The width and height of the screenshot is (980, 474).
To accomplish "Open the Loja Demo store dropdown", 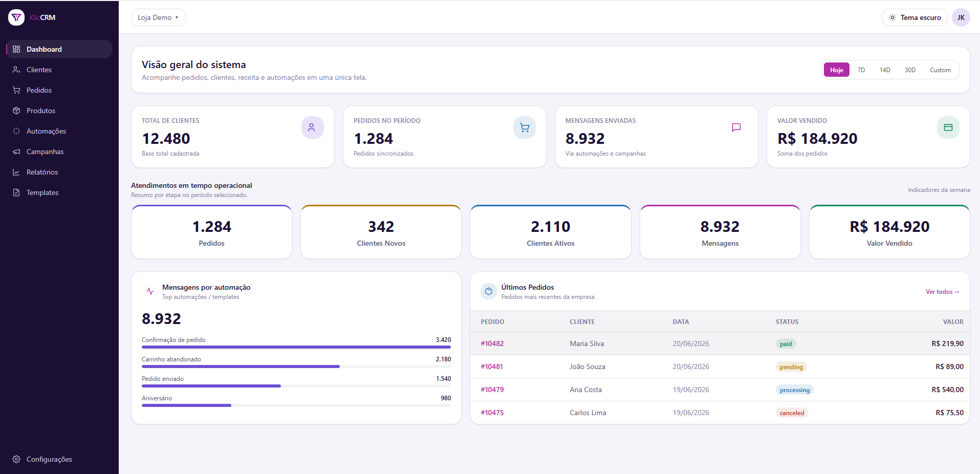I will (x=159, y=17).
